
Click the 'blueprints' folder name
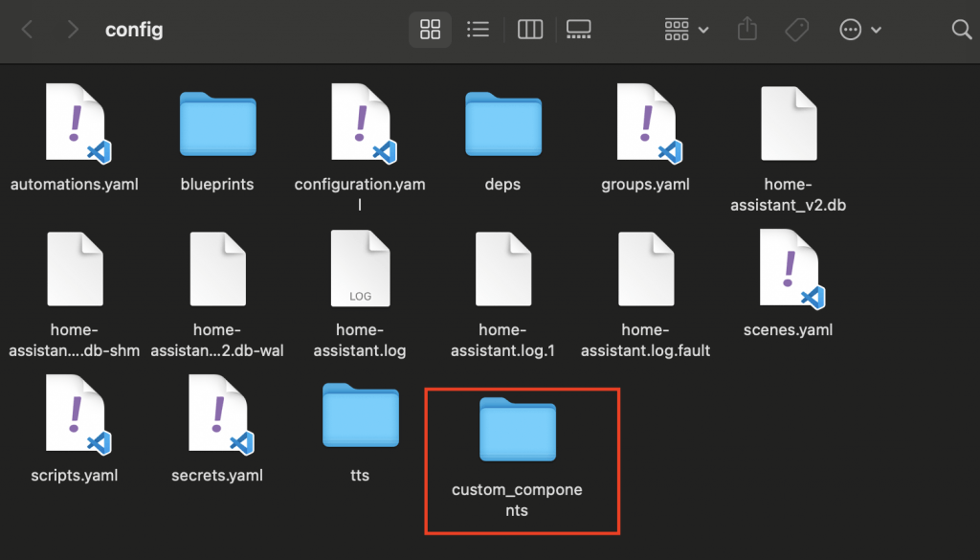point(217,185)
